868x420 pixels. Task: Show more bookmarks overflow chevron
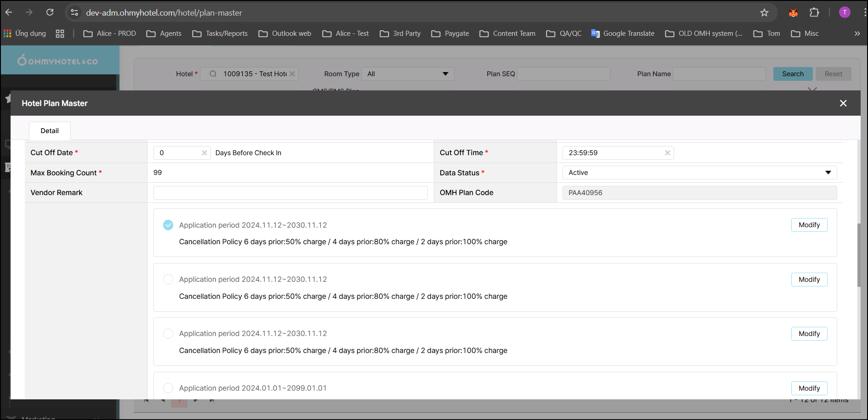857,34
